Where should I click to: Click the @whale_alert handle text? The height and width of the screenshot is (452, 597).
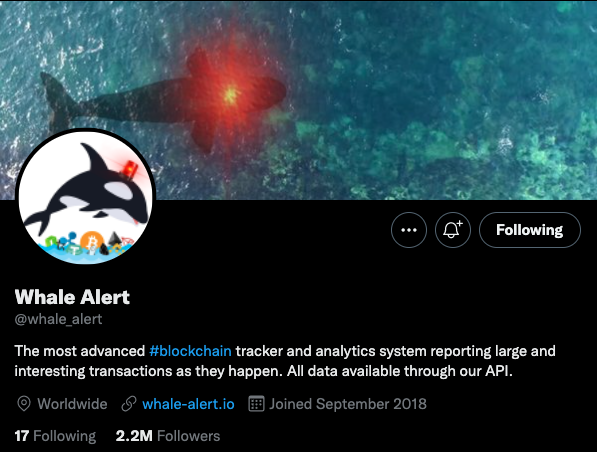point(58,319)
